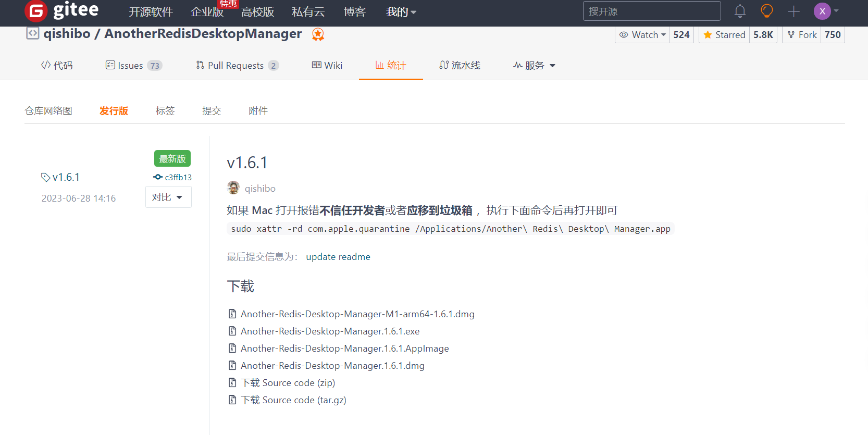
Task: Click file icon beside Source code tar.gz
Action: pos(232,400)
